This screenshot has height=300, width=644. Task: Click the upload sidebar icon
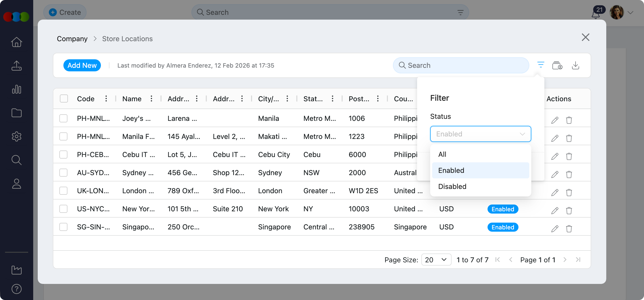(x=17, y=66)
